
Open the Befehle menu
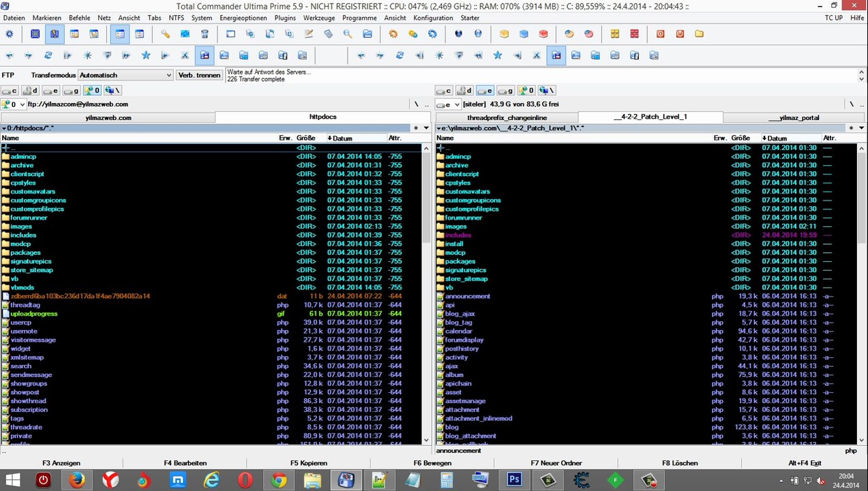click(x=80, y=18)
